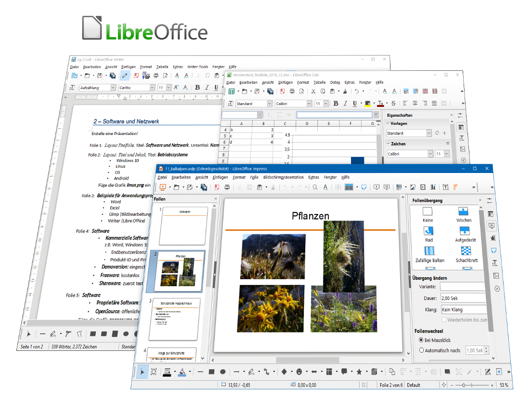Open the 'Klang' sound dropdown
The height and width of the screenshot is (411, 532).
tap(464, 309)
